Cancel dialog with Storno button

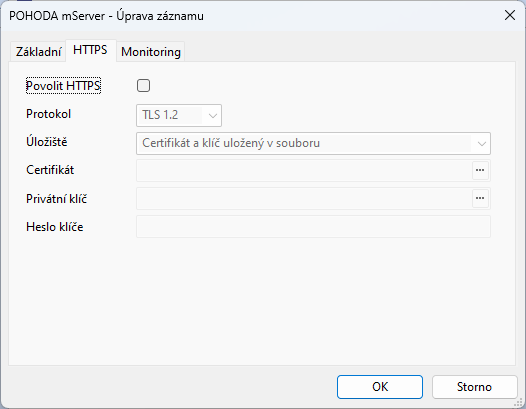474,387
